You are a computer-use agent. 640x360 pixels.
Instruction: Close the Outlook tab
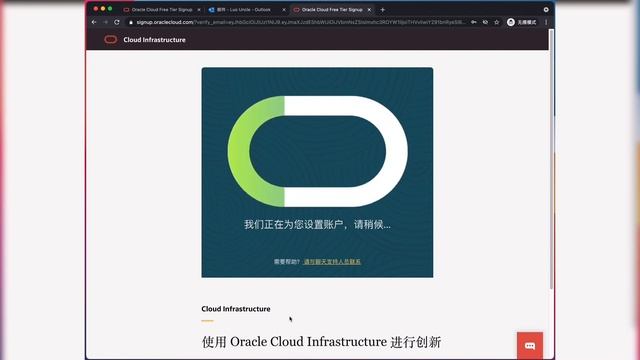click(x=284, y=9)
